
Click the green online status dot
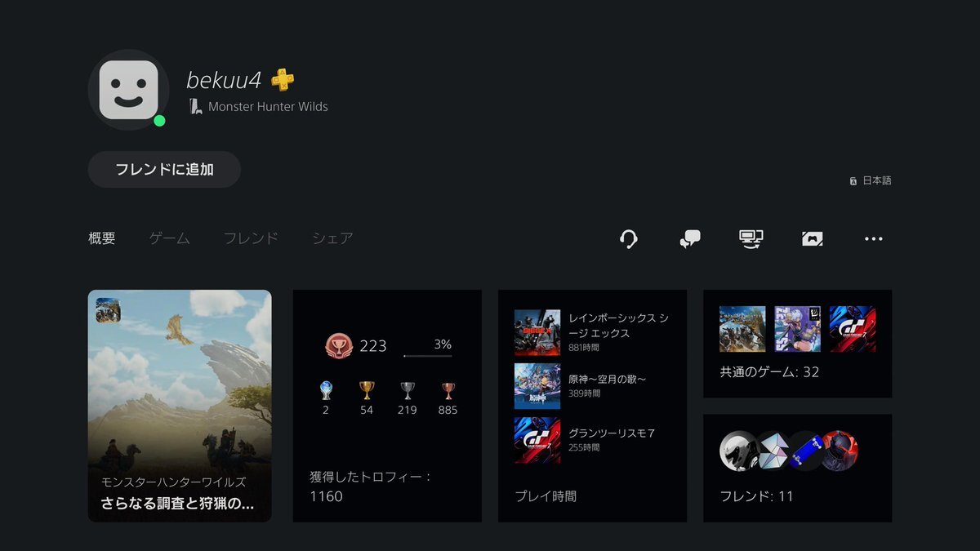159,121
